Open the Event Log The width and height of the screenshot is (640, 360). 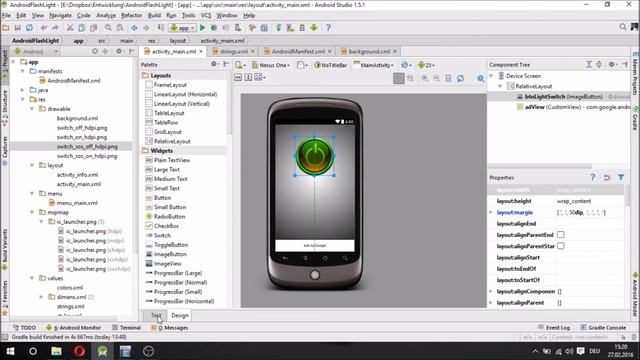[554, 327]
